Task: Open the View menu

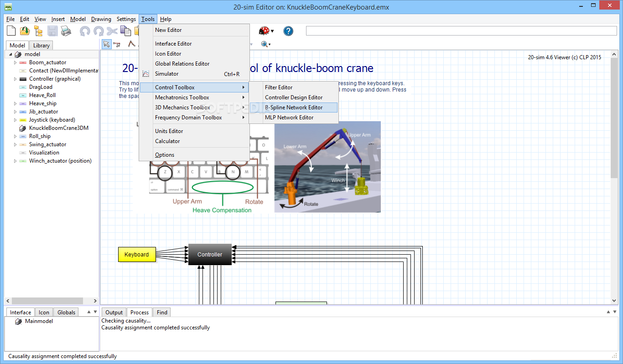Action: 40,19
